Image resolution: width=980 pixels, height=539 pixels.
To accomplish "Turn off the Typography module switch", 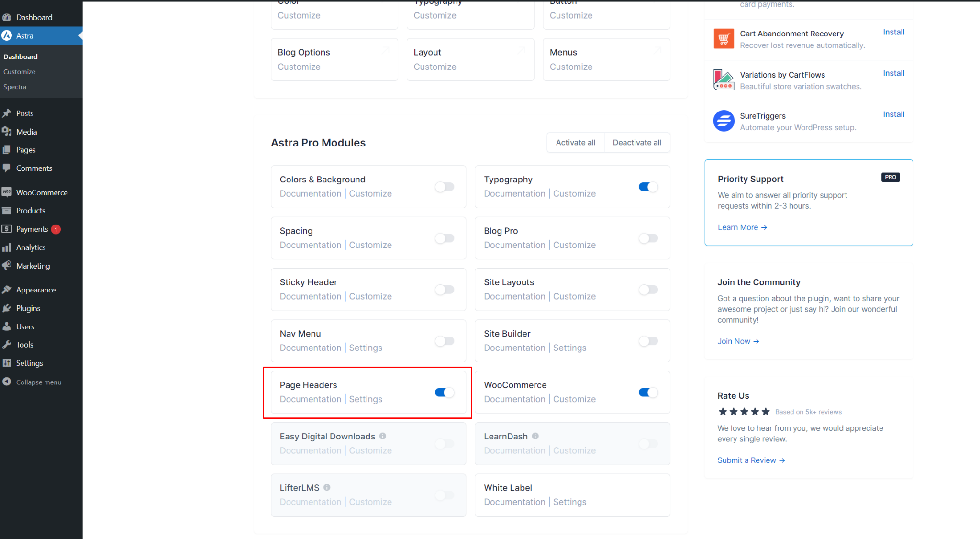I will (x=648, y=187).
